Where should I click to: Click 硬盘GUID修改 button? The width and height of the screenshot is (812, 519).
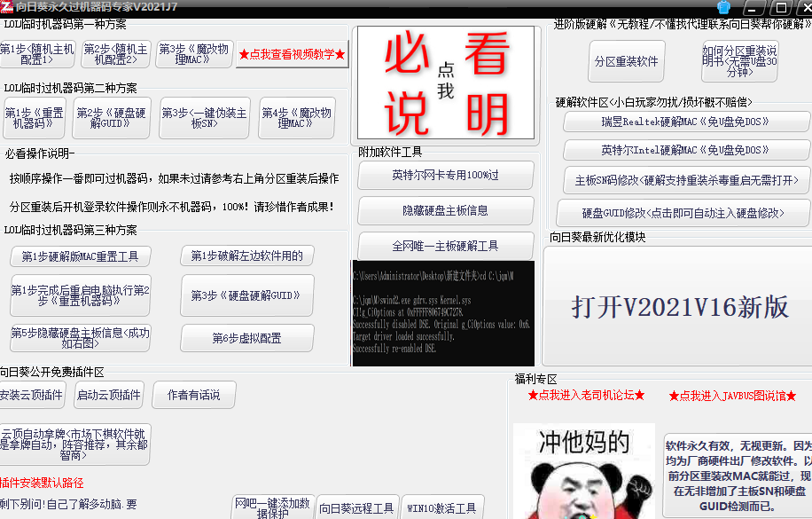click(x=683, y=213)
